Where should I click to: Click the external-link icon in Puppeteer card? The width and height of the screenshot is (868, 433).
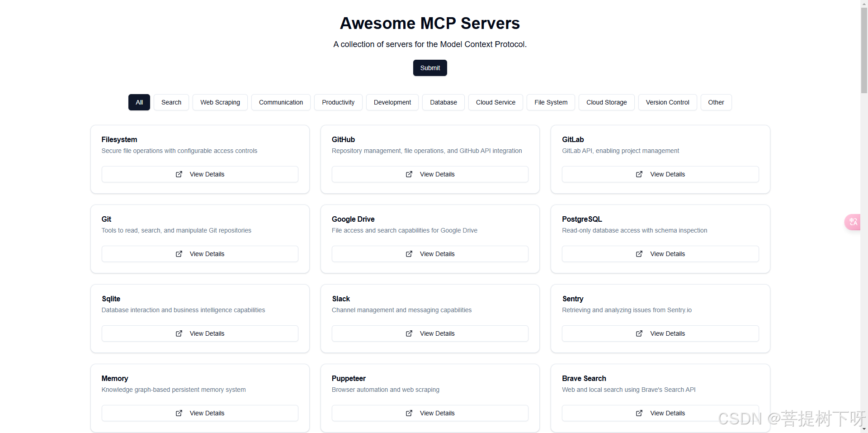(409, 413)
